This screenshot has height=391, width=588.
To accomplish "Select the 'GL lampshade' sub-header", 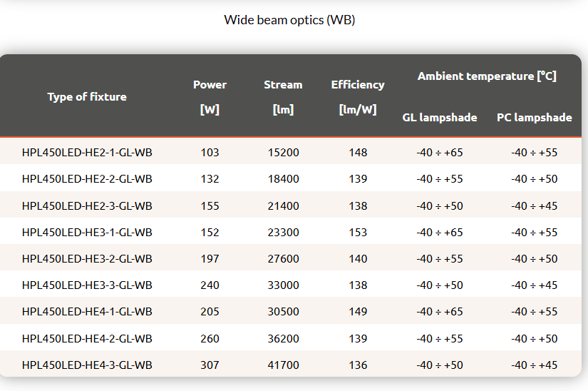I will pyautogui.click(x=440, y=118).
